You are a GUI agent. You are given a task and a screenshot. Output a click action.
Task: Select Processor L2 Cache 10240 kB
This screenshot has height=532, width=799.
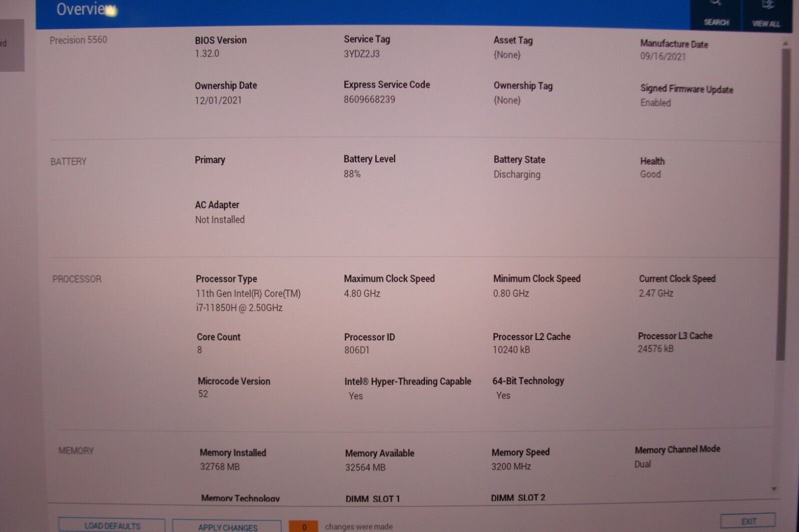[511, 350]
